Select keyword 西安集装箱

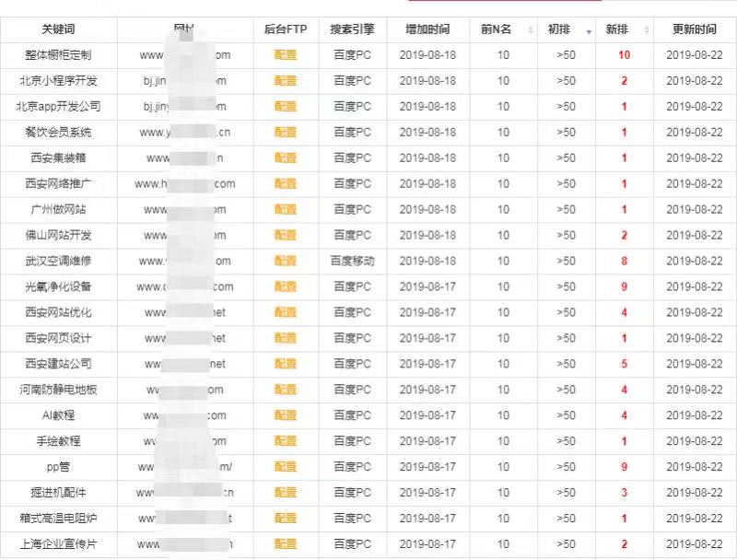(58, 157)
